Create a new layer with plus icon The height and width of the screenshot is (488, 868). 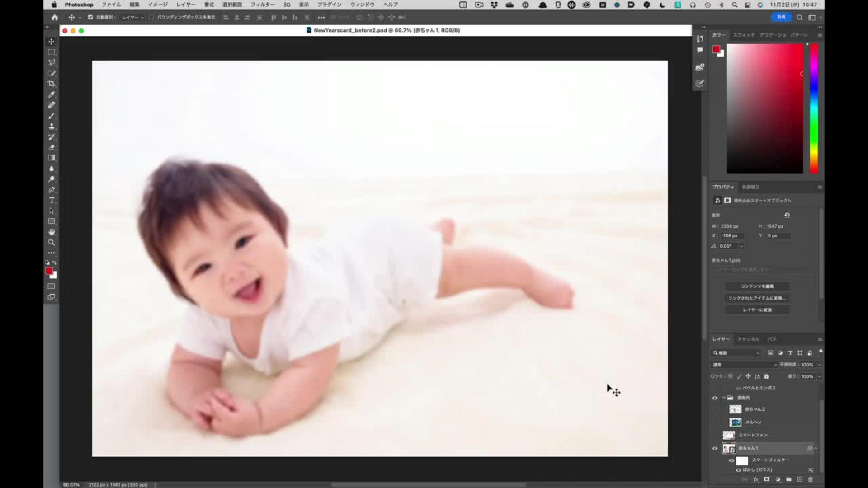pyautogui.click(x=800, y=479)
